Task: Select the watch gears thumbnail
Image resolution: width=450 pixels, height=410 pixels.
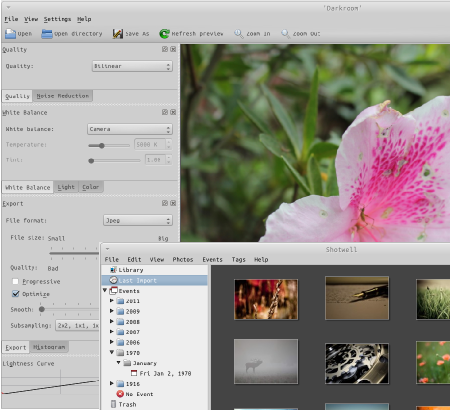Action: click(357, 363)
